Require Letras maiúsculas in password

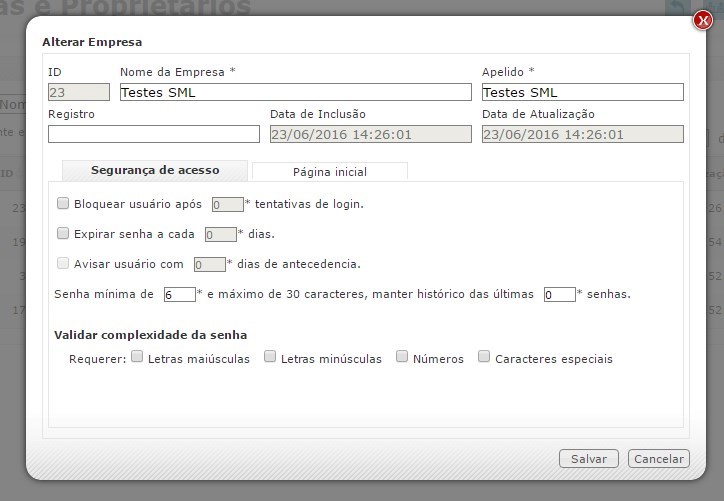pyautogui.click(x=137, y=357)
